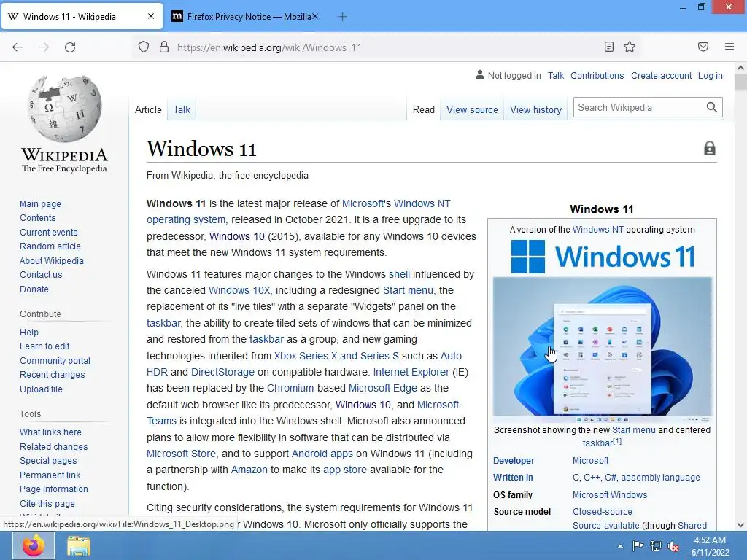The height and width of the screenshot is (560, 747).
Task: Go to Main page in sidebar
Action: (x=40, y=204)
